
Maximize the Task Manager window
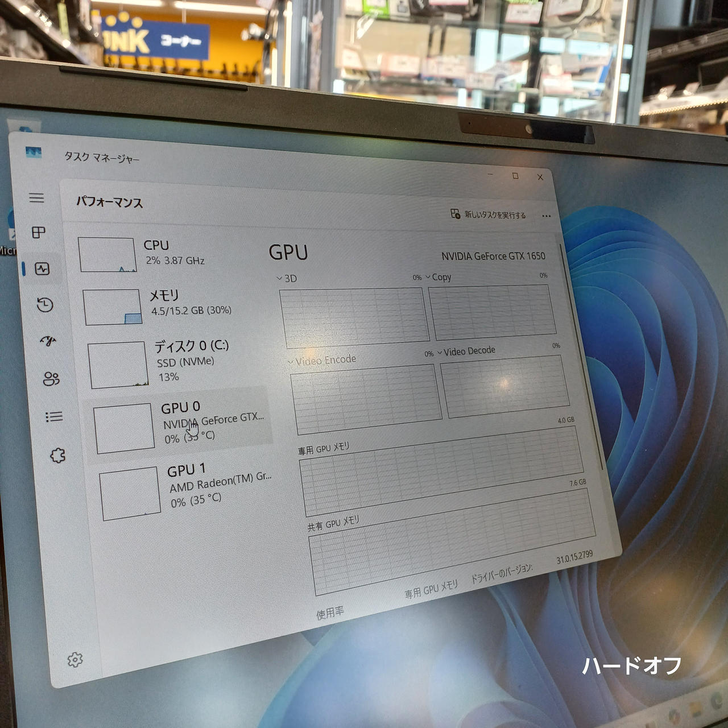515,176
